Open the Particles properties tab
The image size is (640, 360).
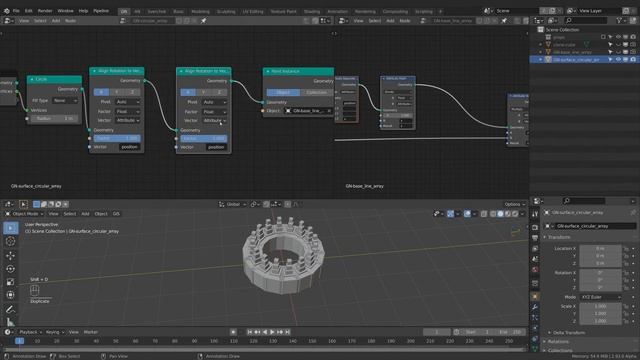[x=535, y=318]
